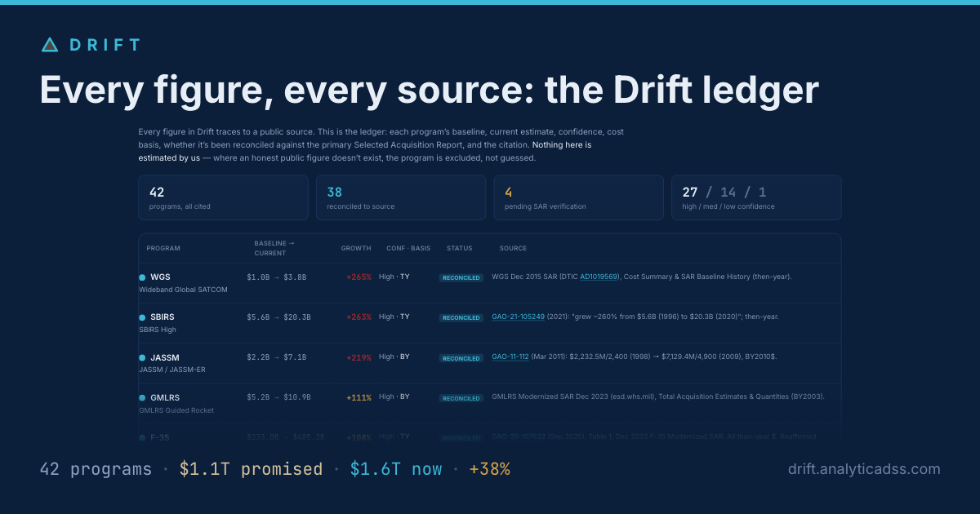Click the "42 programs" footer text
Screen dimensions: 980x514
click(x=96, y=469)
